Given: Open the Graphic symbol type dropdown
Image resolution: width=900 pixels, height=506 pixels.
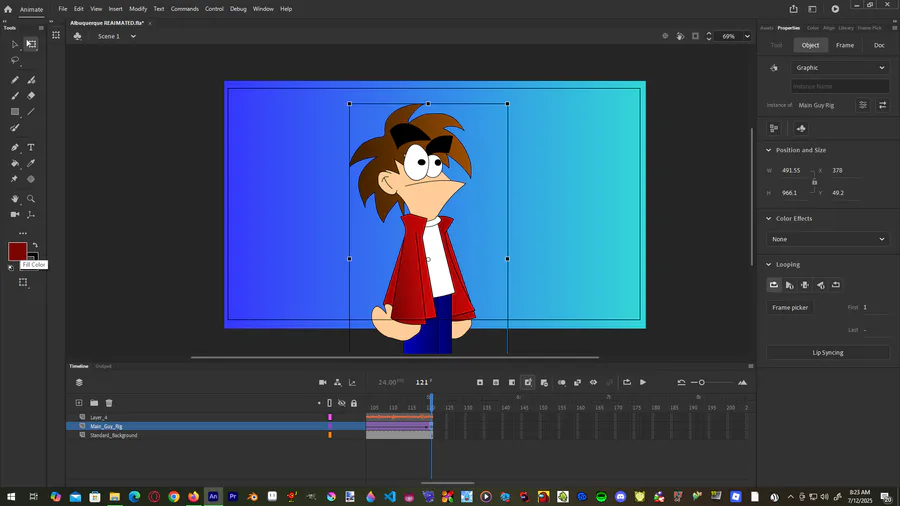Looking at the screenshot, I should pyautogui.click(x=840, y=68).
